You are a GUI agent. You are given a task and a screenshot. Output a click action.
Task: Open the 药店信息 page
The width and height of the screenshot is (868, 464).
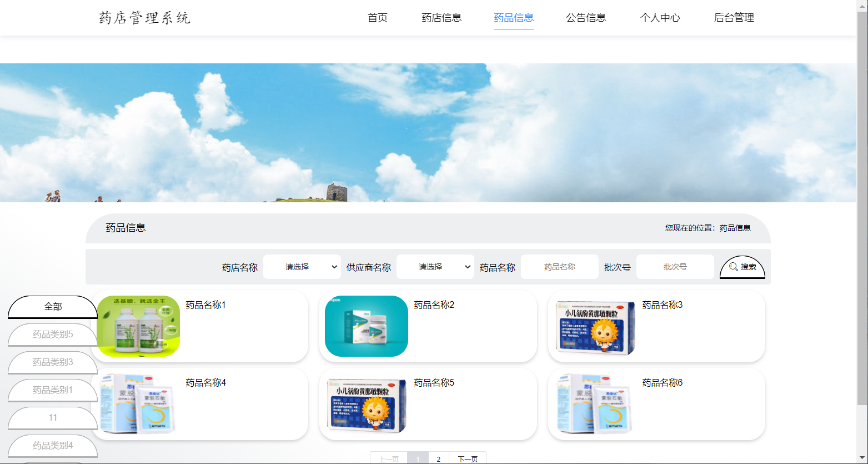pos(441,17)
